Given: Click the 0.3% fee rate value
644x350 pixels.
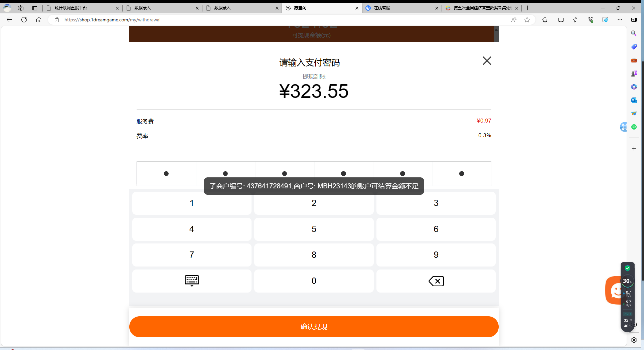Looking at the screenshot, I should pos(485,135).
